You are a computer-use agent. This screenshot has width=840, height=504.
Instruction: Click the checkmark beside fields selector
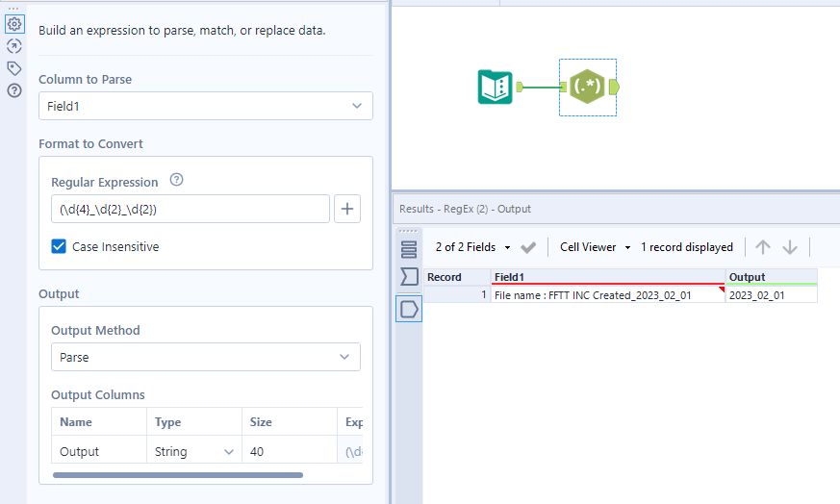[x=528, y=247]
